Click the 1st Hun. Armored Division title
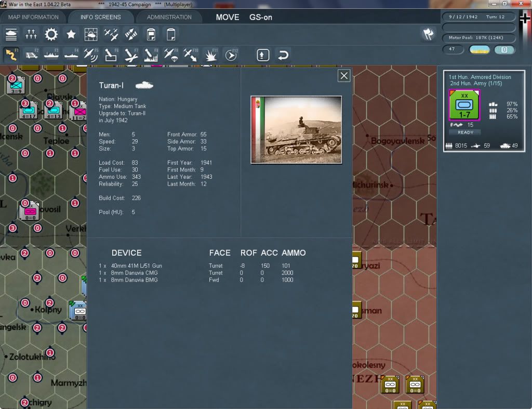This screenshot has height=409, width=532. 480,77
